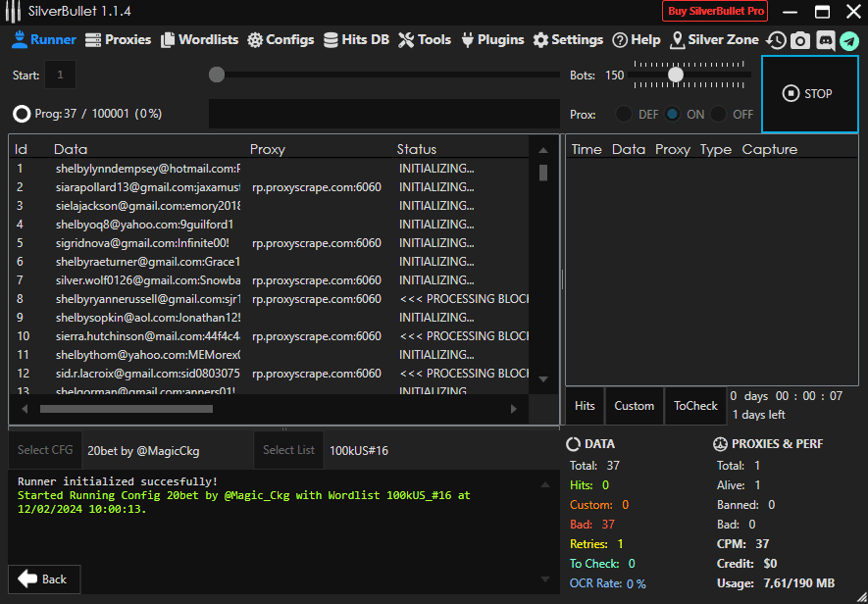The height and width of the screenshot is (604, 868).
Task: Open Settings with the gear icon
Action: pos(568,40)
